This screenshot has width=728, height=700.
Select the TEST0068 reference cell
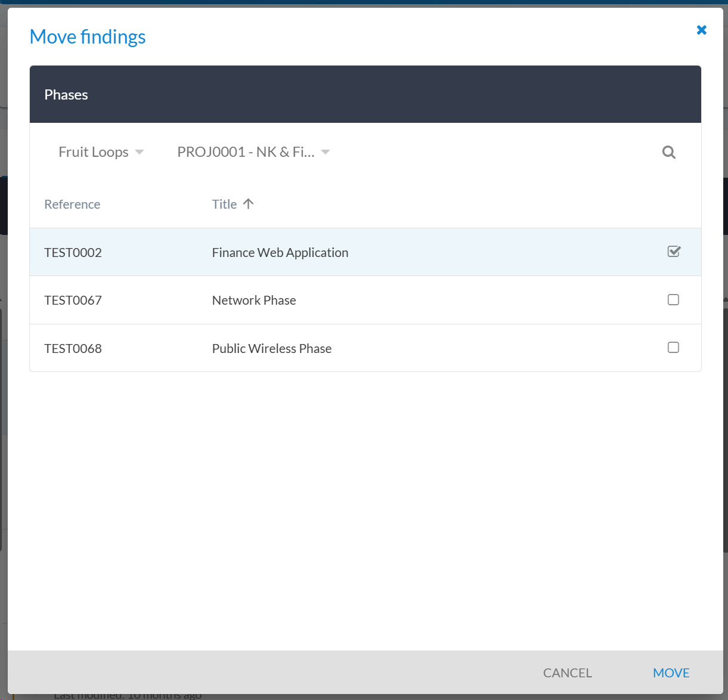tap(73, 349)
